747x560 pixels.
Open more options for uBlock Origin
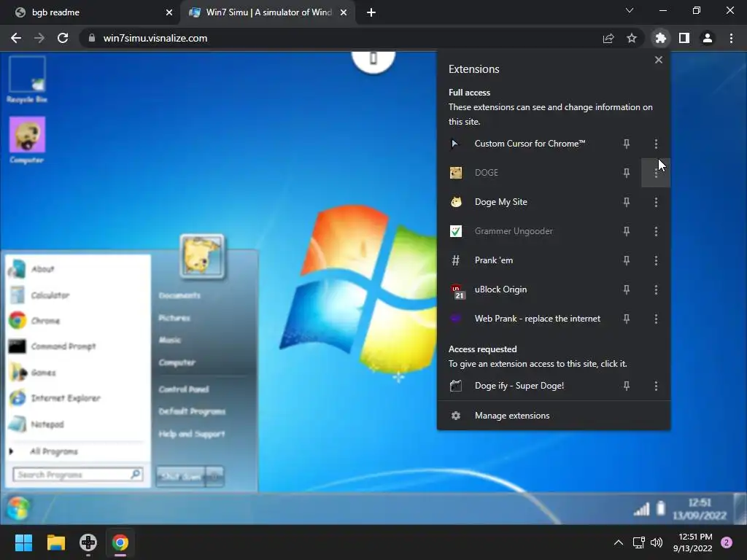[656, 289]
